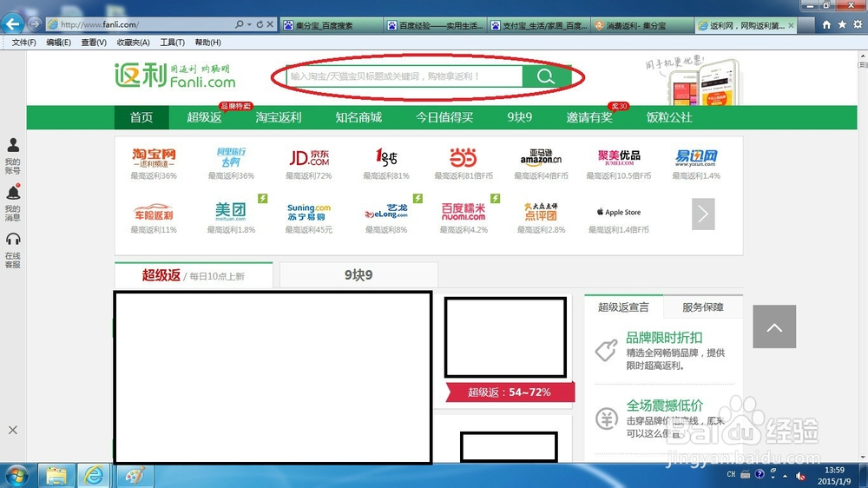The image size is (868, 488).
Task: Click the address bar refresh icon
Action: pos(260,24)
